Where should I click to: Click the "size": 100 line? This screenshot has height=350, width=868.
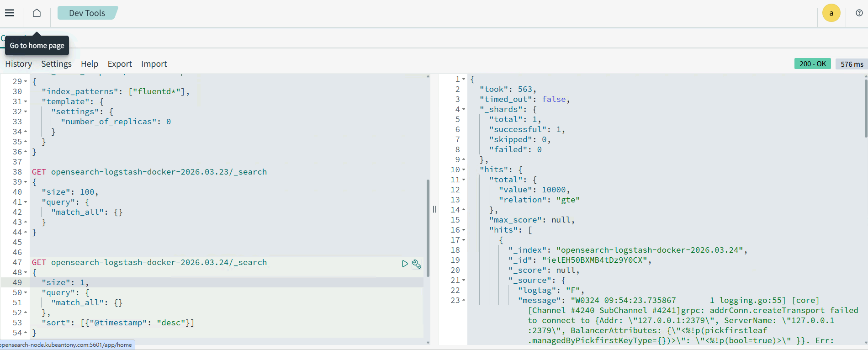70,192
